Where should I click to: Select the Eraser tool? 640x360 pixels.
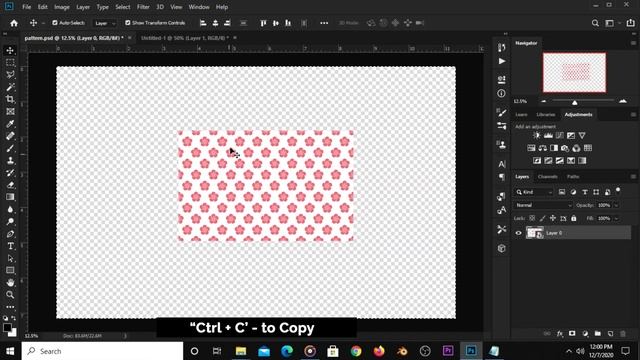click(10, 185)
